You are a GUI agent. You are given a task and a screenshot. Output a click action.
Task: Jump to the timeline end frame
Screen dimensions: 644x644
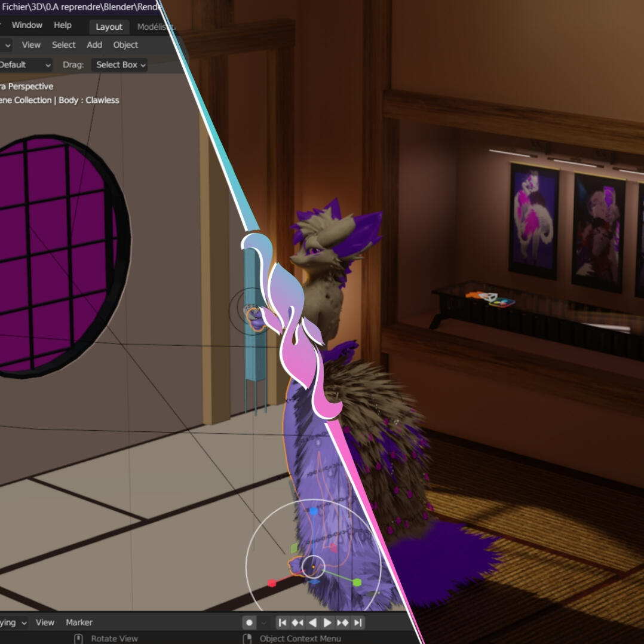point(358,622)
